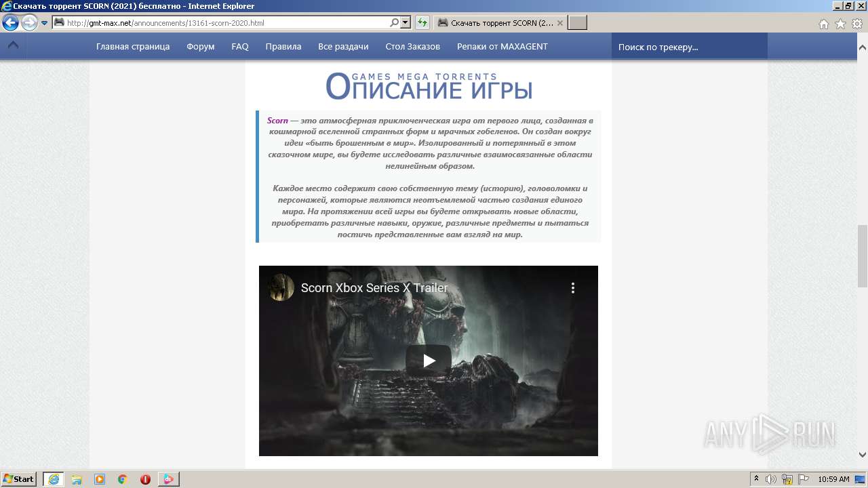Open a new blank tab
The height and width of the screenshot is (488, 868).
pyautogui.click(x=577, y=23)
